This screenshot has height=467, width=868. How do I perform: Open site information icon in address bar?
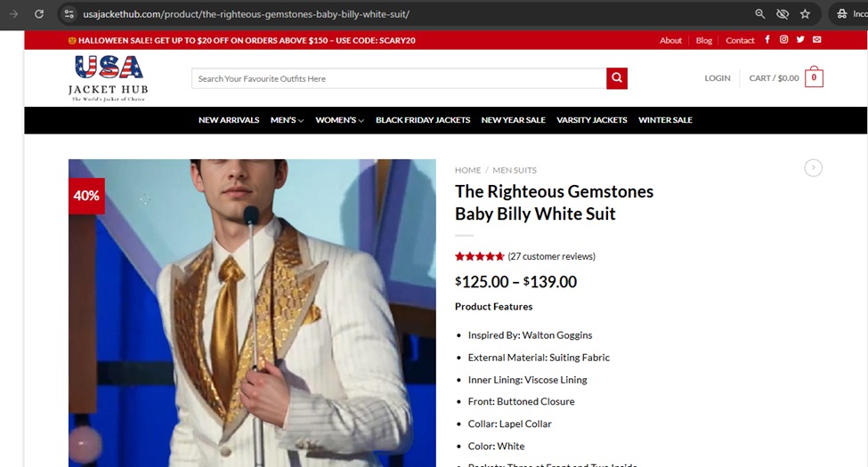(x=69, y=14)
